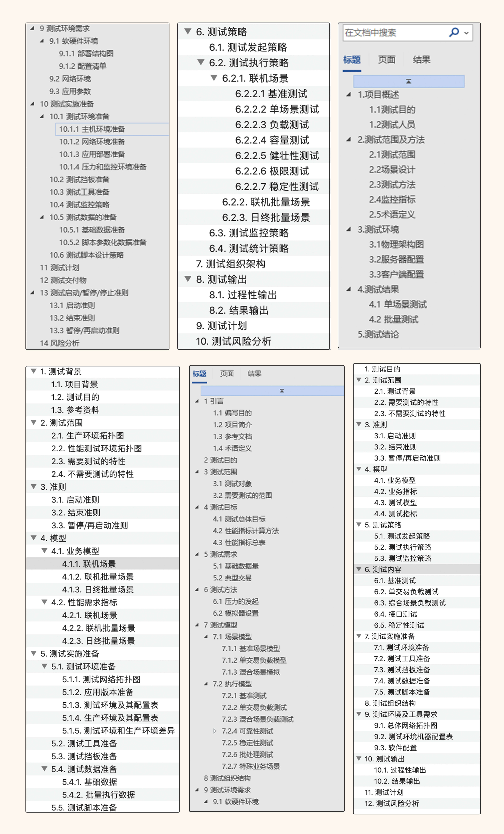Collapse the 2.测试范围及方法 node
Screen dimensions: 504x834
348,139
